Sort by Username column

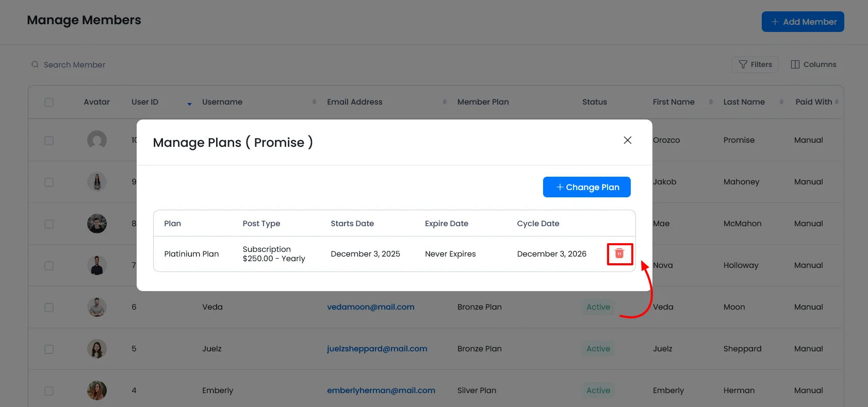tap(314, 102)
